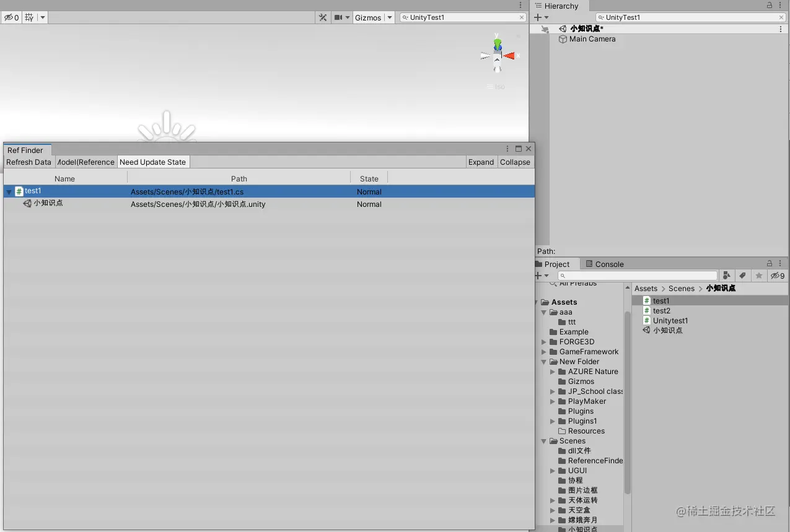Collapse the test1 row in Ref Finder
This screenshot has width=790, height=532.
[9, 192]
